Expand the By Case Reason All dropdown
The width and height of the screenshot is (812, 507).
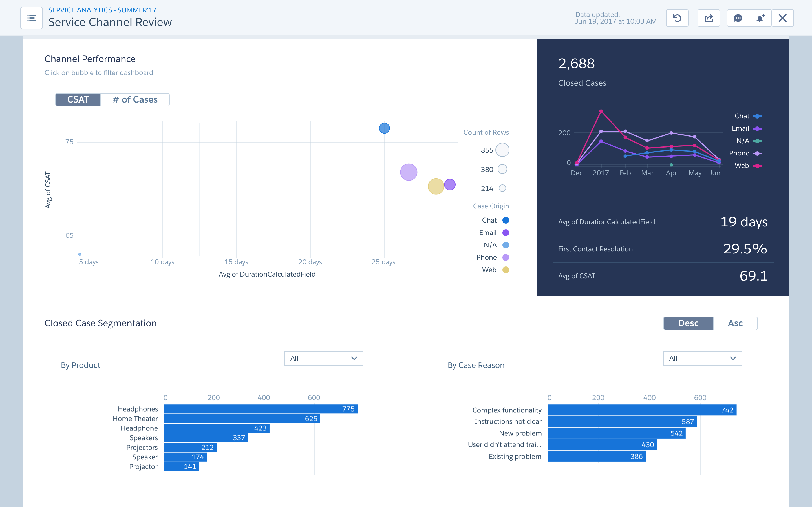click(702, 358)
